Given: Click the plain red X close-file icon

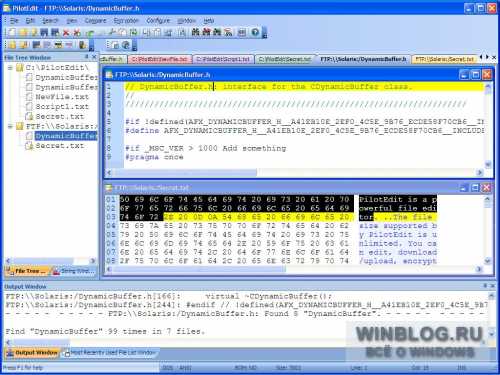Looking at the screenshot, I should [66, 33].
